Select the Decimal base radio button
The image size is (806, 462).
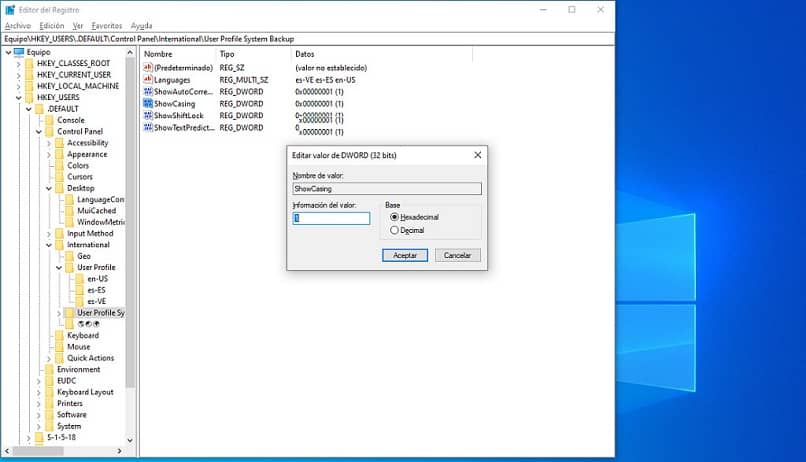coord(394,230)
